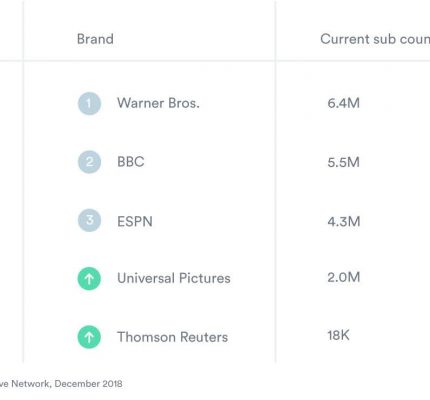
Task: Click the rank 1 badge icon
Action: point(89,104)
